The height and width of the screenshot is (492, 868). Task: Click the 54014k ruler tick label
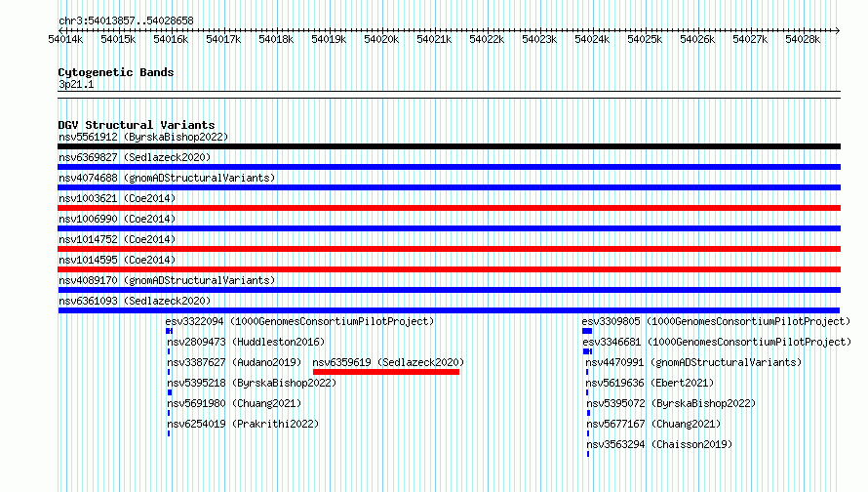tap(66, 40)
